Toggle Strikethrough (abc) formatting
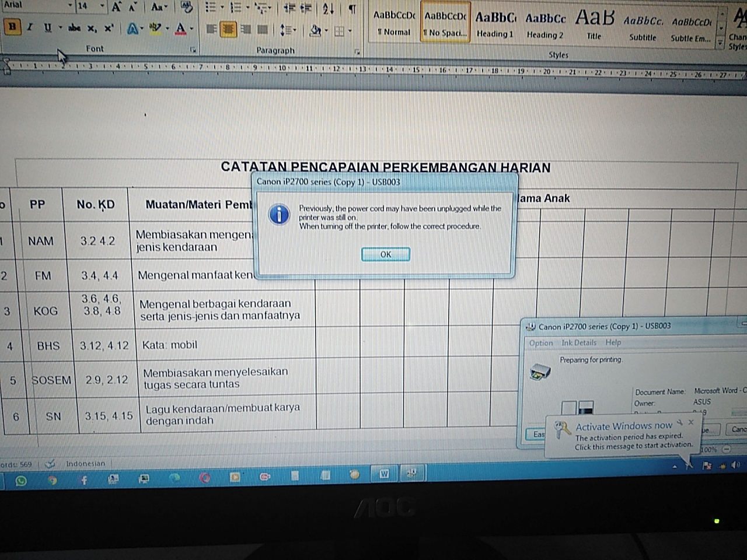747x560 pixels. 74,28
